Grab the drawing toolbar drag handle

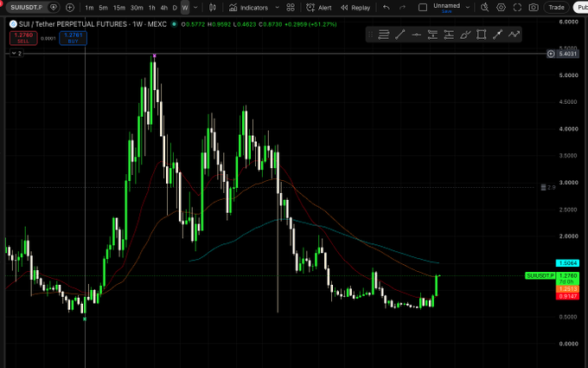pyautogui.click(x=370, y=35)
